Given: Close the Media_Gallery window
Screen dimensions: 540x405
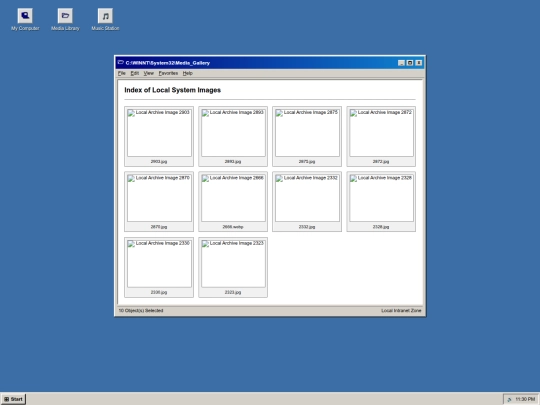Looking at the screenshot, I should pyautogui.click(x=418, y=63).
